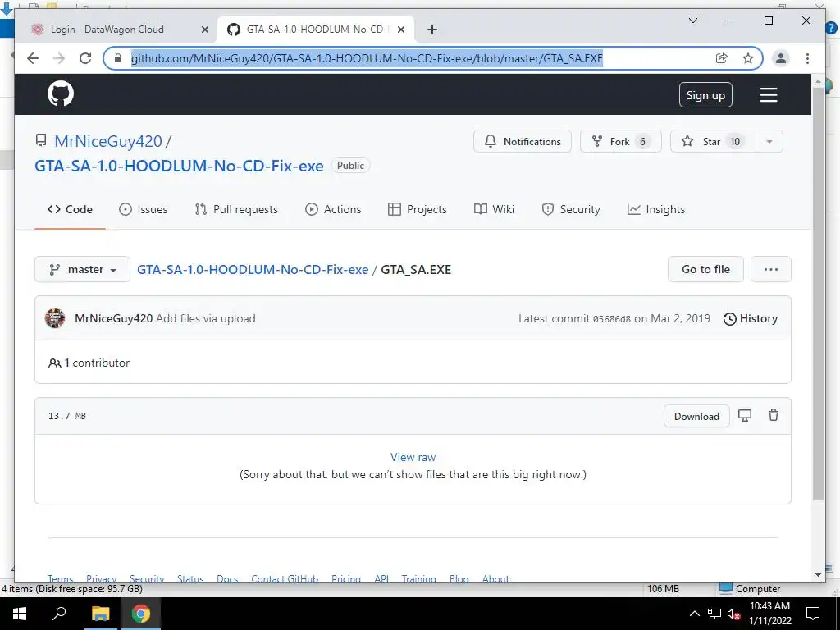
Task: Open the Add files via upload commit
Action: pos(206,318)
